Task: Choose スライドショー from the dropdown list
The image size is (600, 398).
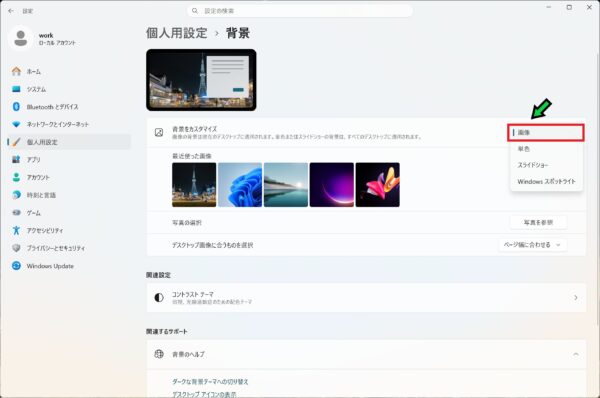Action: point(546,165)
